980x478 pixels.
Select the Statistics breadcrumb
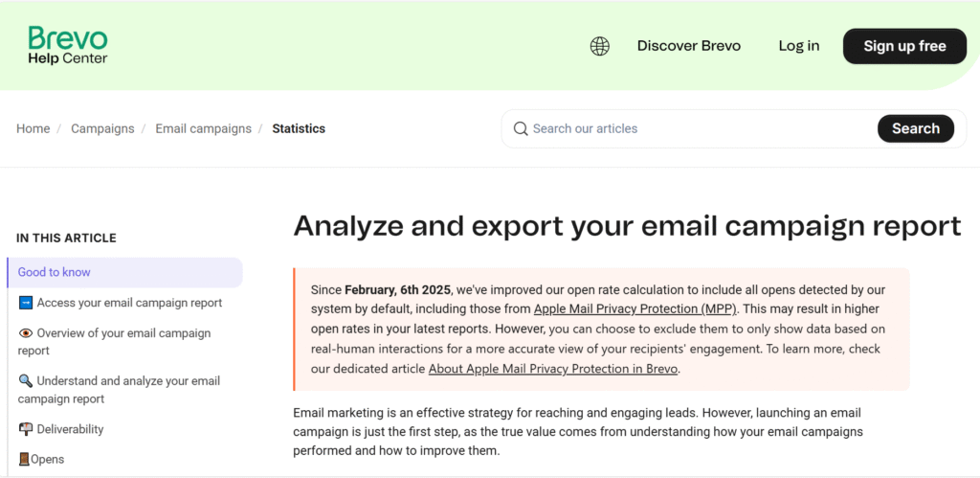point(299,129)
